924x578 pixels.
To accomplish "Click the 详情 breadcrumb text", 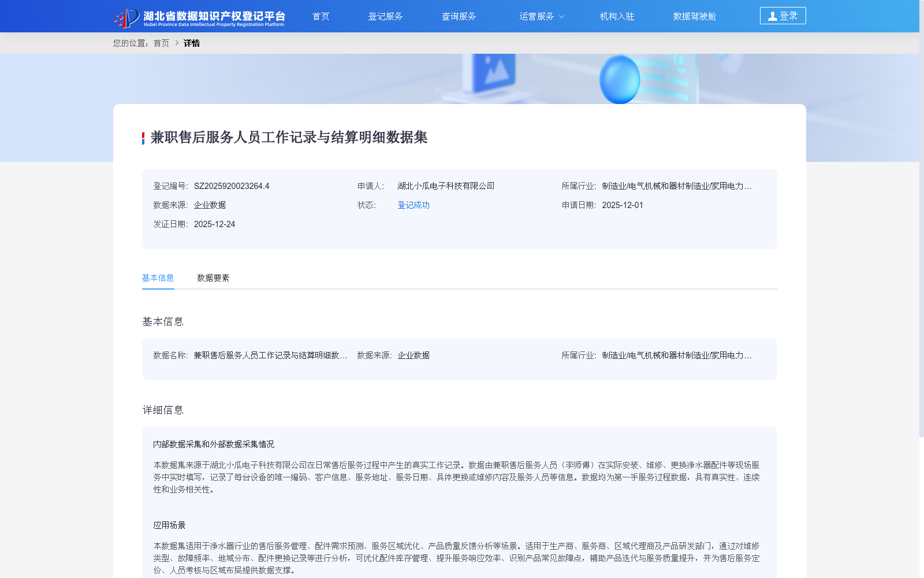I will [x=192, y=43].
